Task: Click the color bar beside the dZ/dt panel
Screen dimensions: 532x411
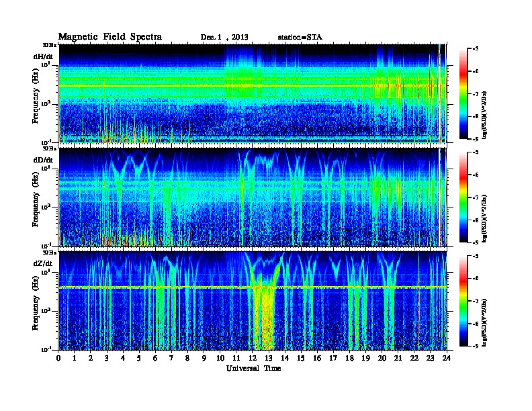Action: [x=463, y=301]
